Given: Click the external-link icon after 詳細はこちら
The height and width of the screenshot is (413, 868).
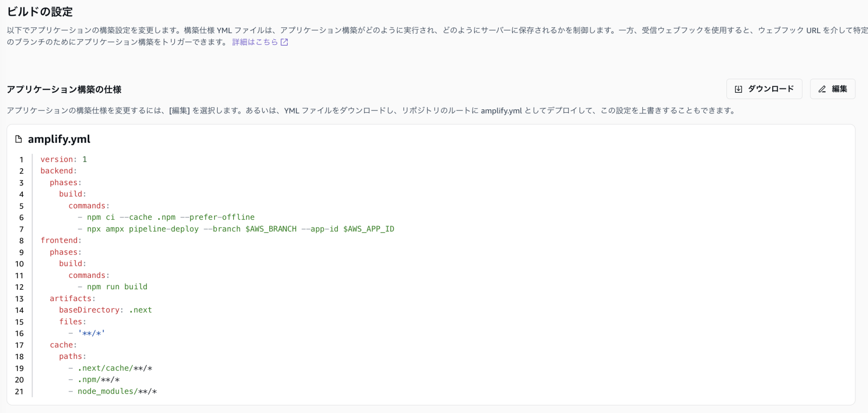Looking at the screenshot, I should point(284,42).
